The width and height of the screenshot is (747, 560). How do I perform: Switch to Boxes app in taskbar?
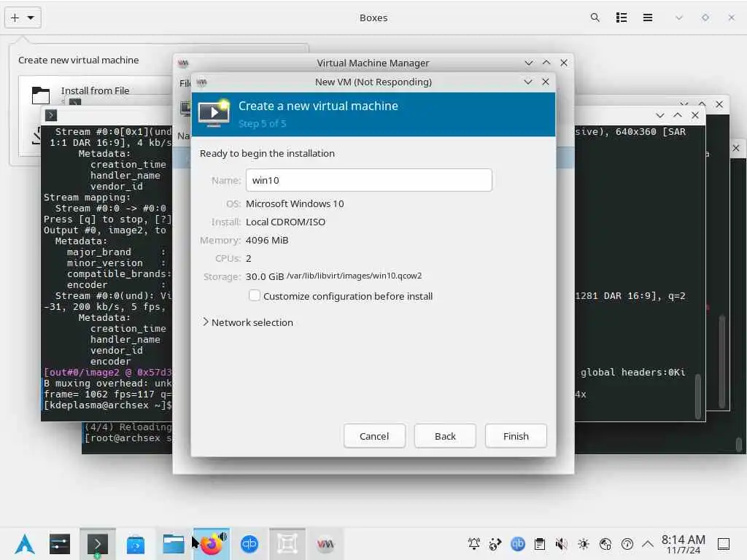click(287, 544)
